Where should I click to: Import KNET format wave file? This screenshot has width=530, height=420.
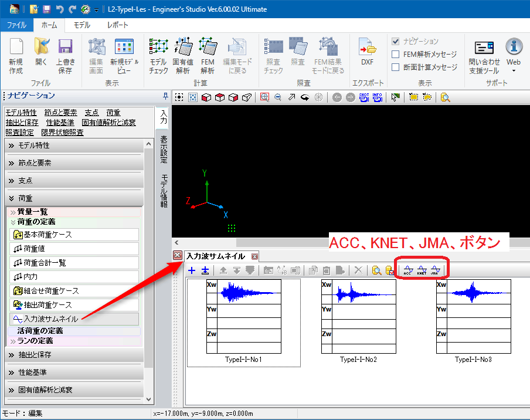[x=422, y=270]
